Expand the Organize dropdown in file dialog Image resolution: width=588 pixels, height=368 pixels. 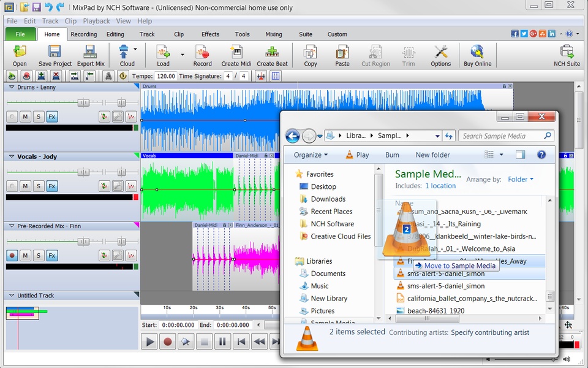311,155
